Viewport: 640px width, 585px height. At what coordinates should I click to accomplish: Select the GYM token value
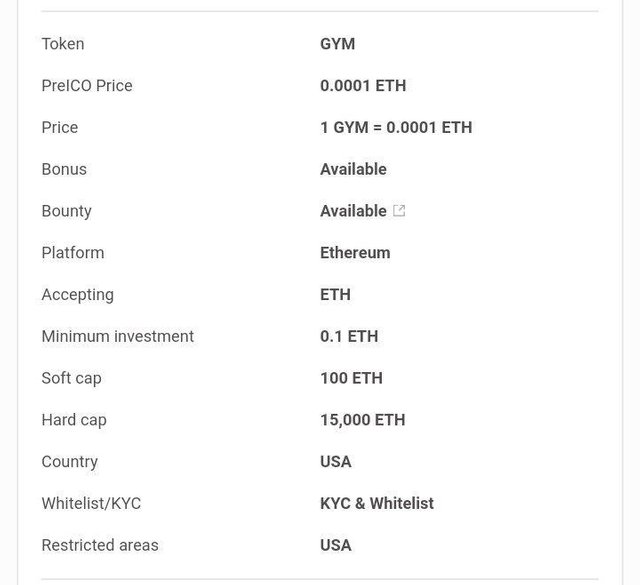point(338,44)
